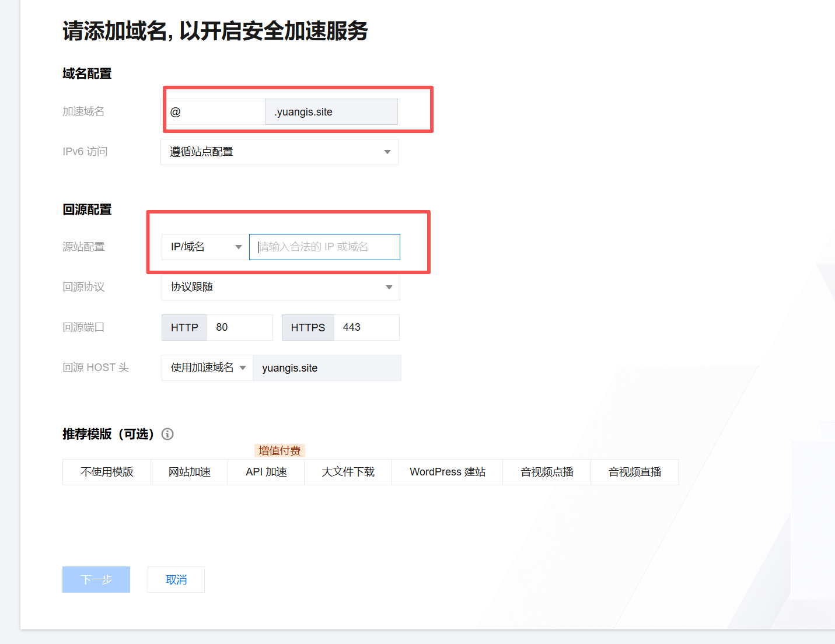Viewport: 835px width, 644px height.
Task: Click the .yuangis.site domain suffix box
Action: click(331, 112)
